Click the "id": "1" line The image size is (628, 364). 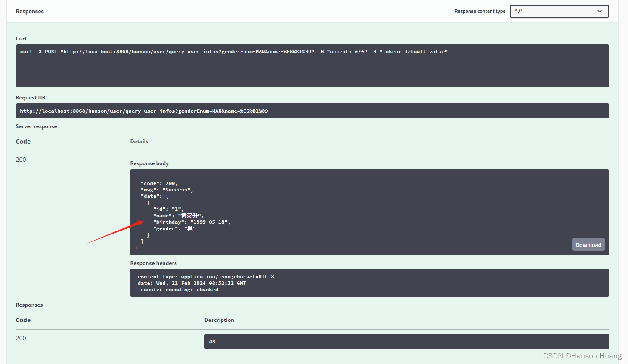tap(168, 209)
